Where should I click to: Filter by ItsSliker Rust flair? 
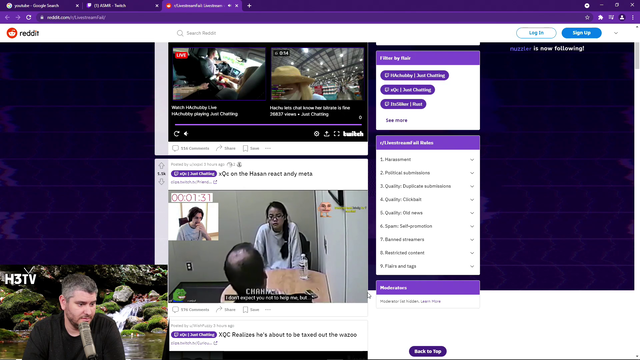[403, 104]
